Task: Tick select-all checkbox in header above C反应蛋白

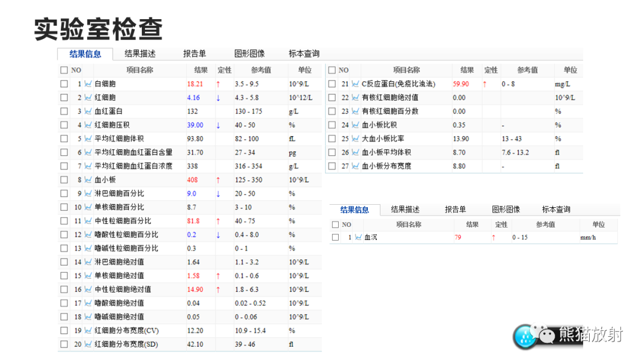Action: [x=332, y=70]
